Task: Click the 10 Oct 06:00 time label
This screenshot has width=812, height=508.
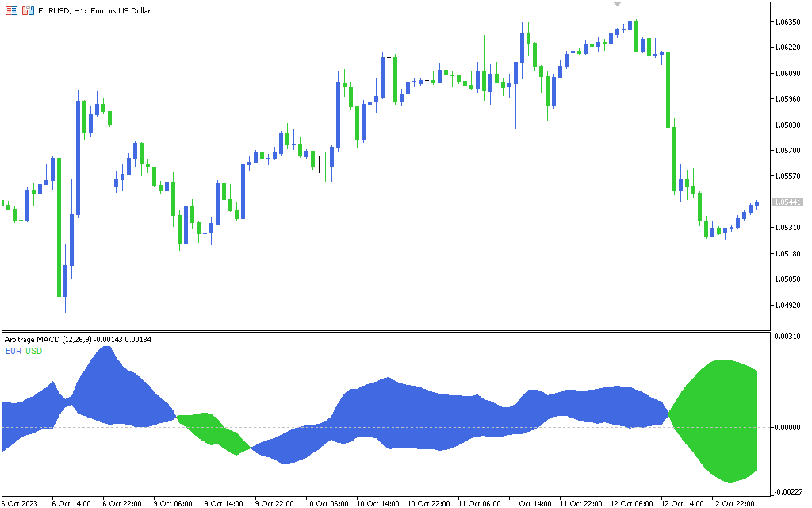Action: click(x=327, y=503)
